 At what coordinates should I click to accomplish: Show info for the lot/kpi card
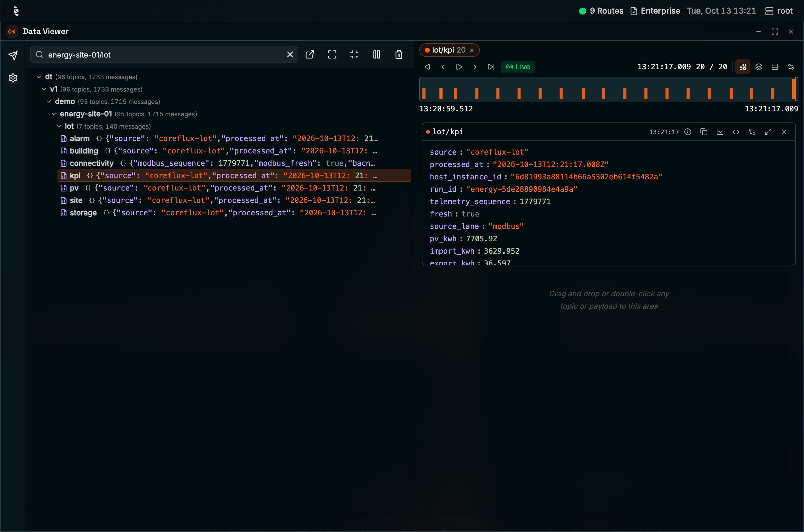tap(688, 132)
